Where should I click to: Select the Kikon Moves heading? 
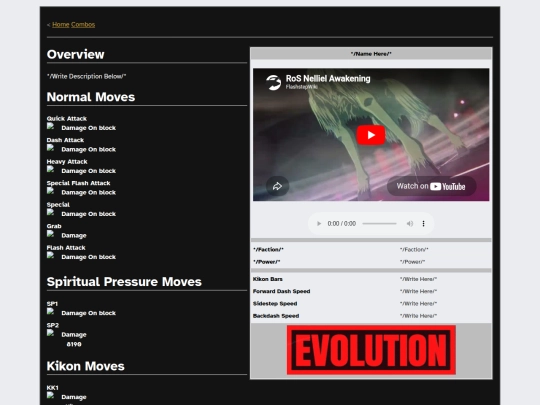pyautogui.click(x=85, y=366)
